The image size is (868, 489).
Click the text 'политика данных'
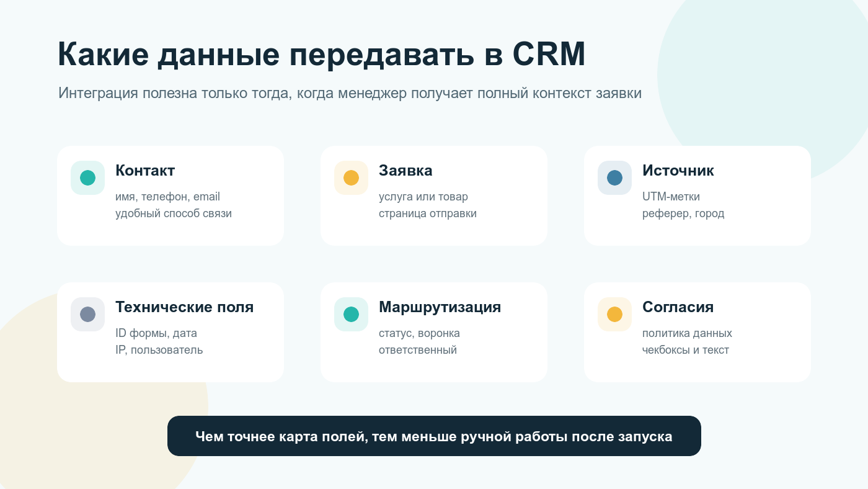pos(687,333)
